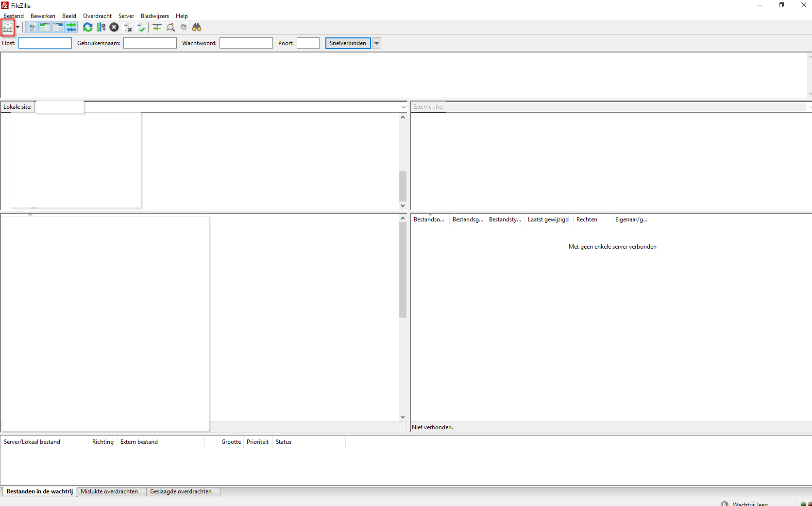Toggle directory comparison
The image size is (812, 506).
(x=170, y=27)
